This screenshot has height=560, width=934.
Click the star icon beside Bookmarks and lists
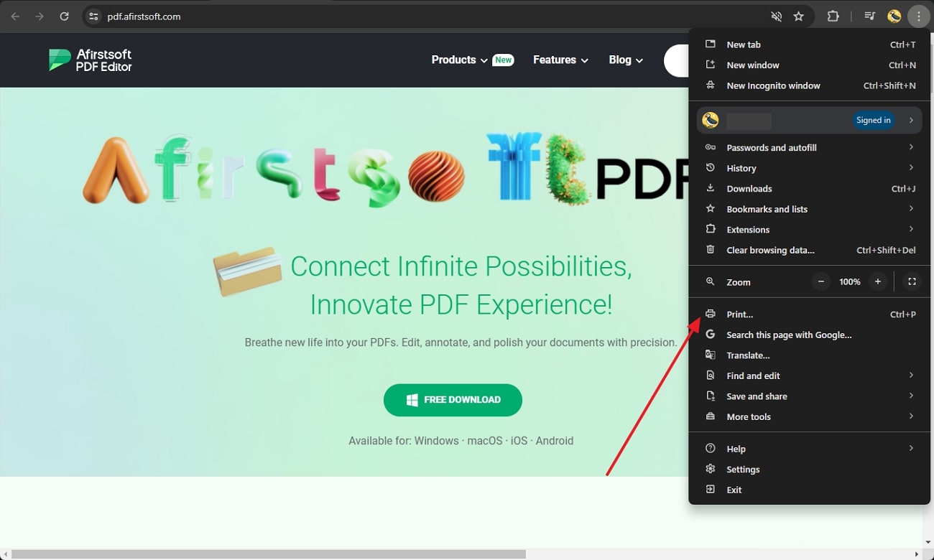(x=711, y=208)
